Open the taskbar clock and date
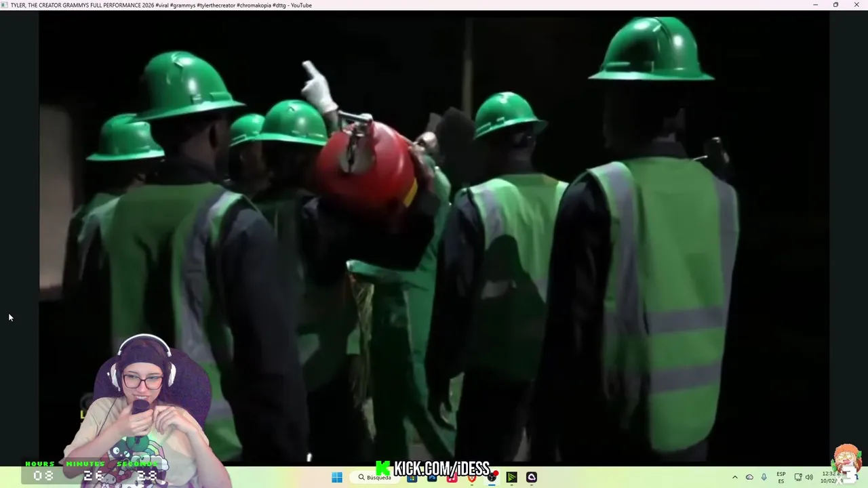This screenshot has width=868, height=488. pos(833,477)
